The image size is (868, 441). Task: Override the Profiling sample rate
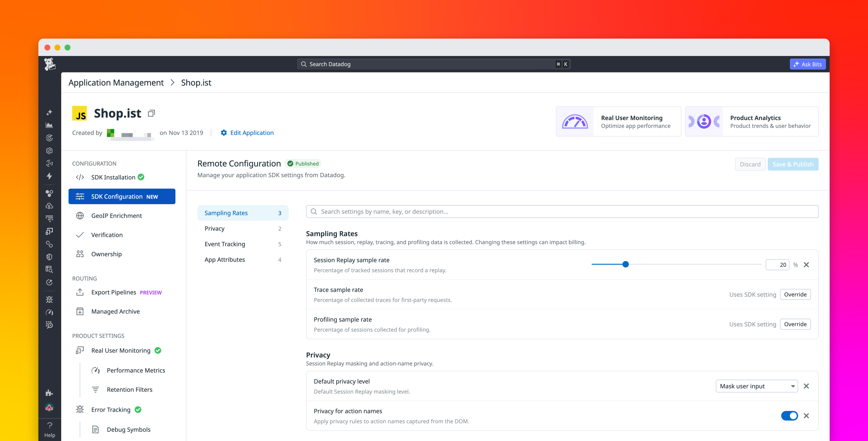click(795, 324)
